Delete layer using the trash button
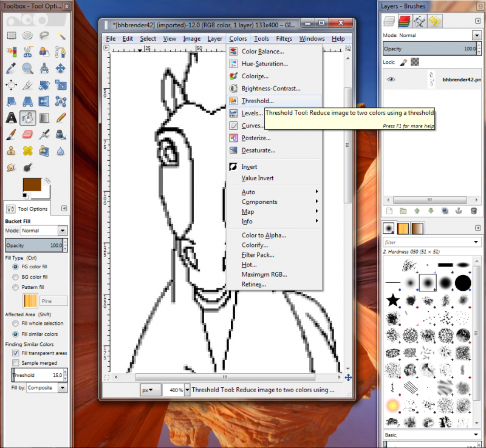This screenshot has height=448, width=486. (473, 211)
